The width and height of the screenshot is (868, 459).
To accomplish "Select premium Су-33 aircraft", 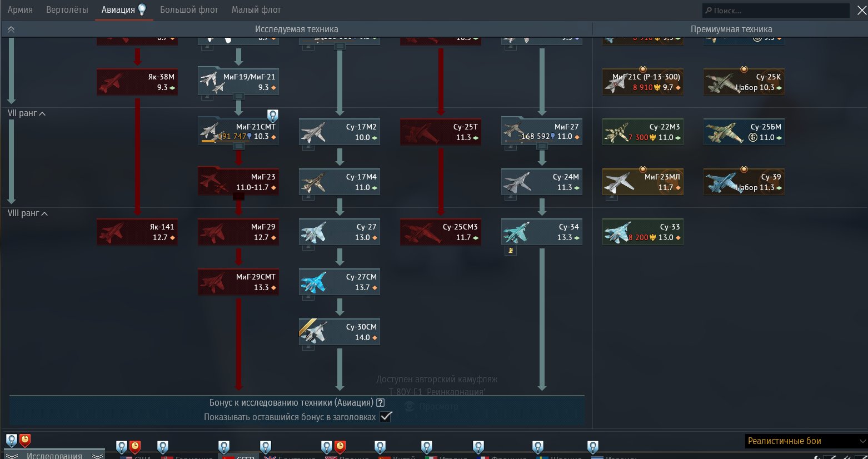I will pyautogui.click(x=643, y=232).
